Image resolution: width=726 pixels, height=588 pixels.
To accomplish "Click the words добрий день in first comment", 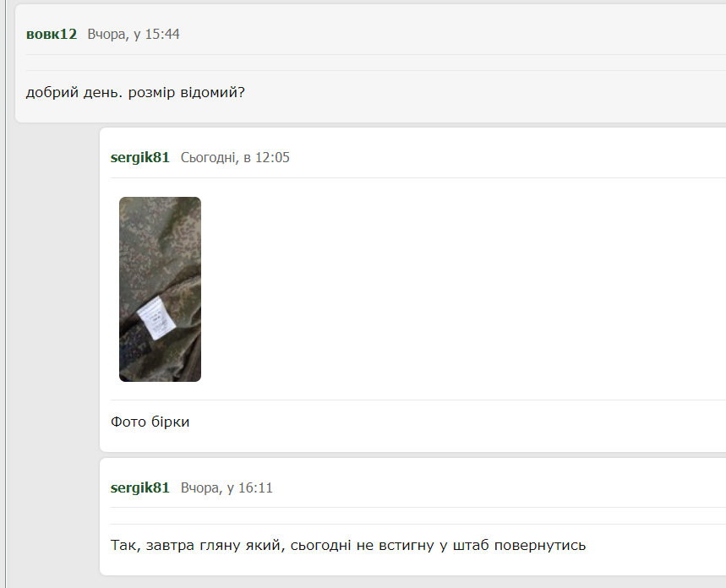I will pos(74,93).
